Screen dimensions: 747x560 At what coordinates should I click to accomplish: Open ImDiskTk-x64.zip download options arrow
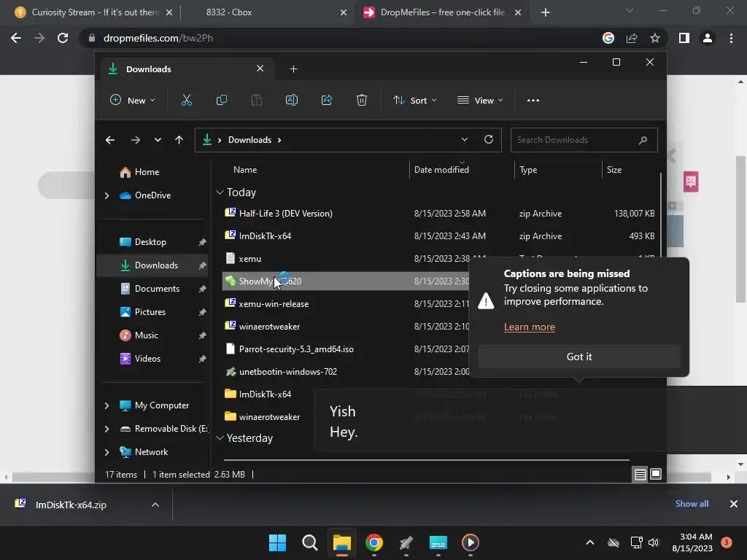click(155, 505)
